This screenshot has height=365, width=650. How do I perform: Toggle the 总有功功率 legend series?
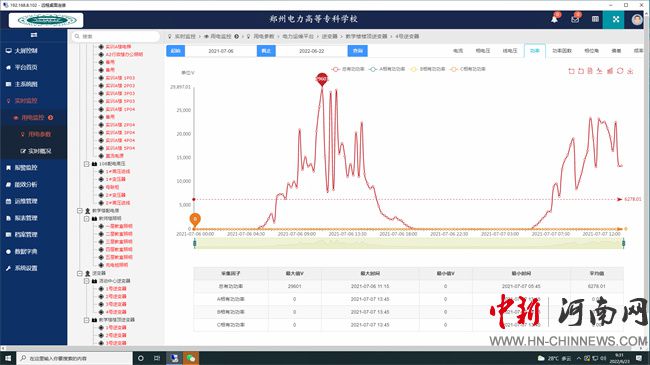[x=348, y=69]
